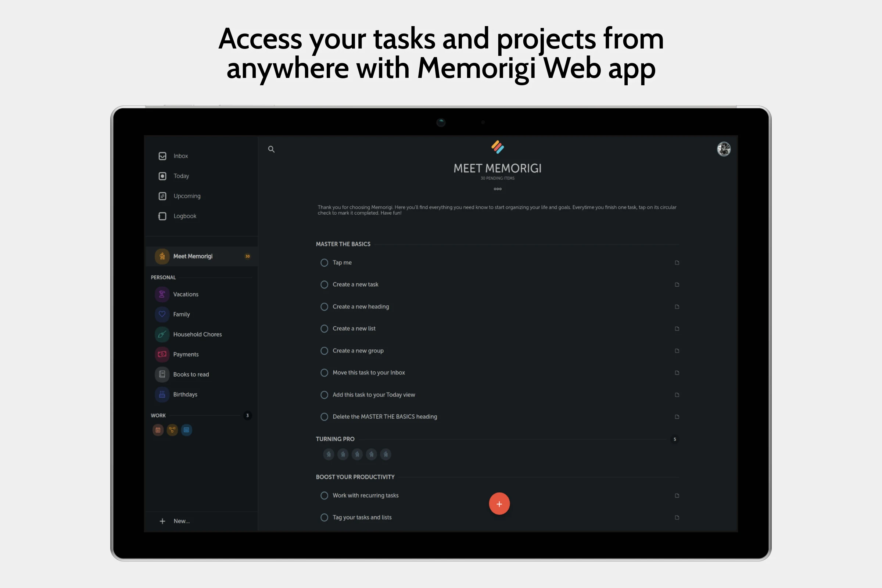Click the red add task button
The height and width of the screenshot is (588, 882).
tap(499, 503)
